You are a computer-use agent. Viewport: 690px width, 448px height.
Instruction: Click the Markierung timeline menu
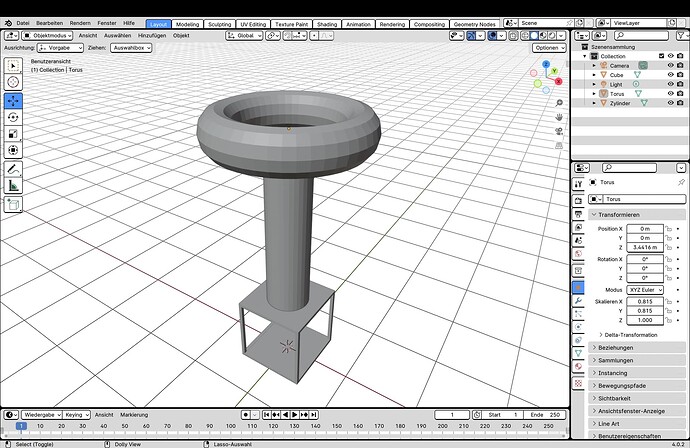coord(134,415)
